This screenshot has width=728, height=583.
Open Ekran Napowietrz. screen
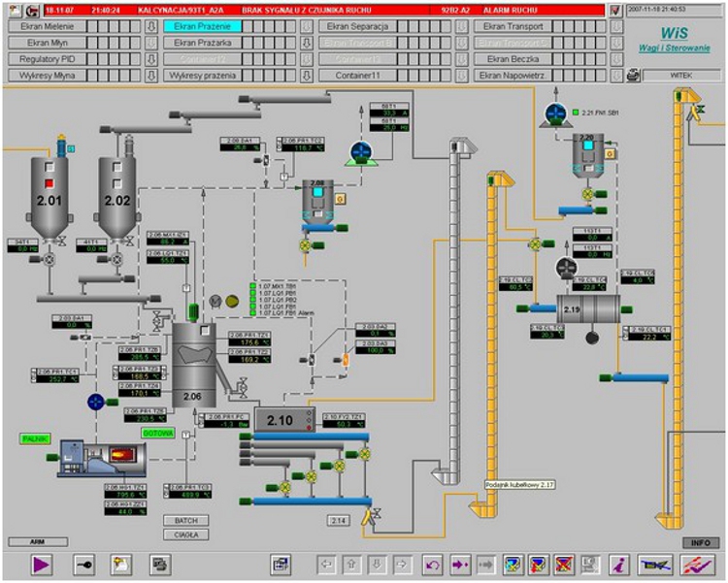point(513,76)
